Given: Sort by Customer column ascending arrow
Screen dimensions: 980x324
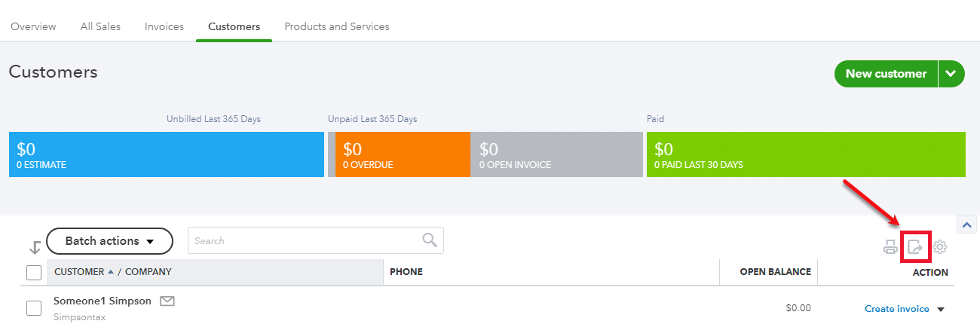Looking at the screenshot, I should click(112, 272).
